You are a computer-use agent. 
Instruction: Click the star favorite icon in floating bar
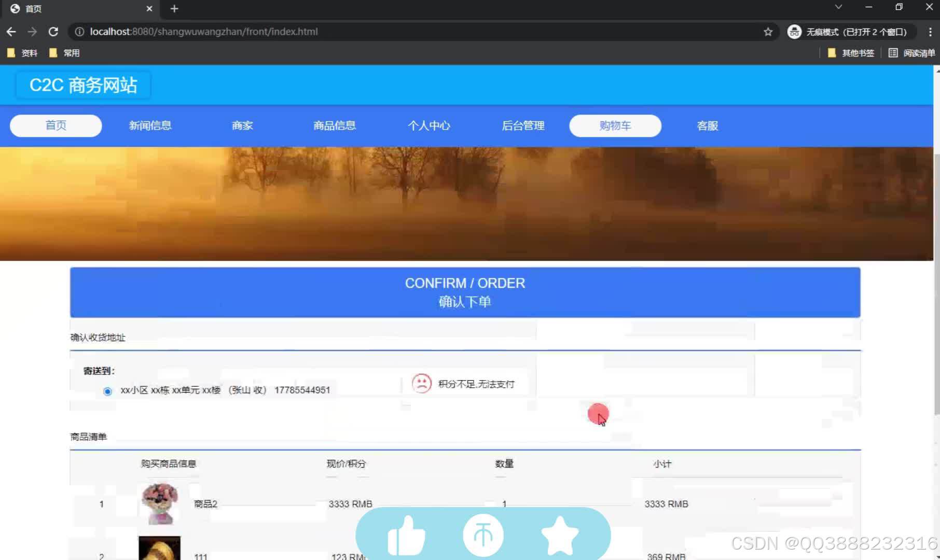tap(560, 535)
